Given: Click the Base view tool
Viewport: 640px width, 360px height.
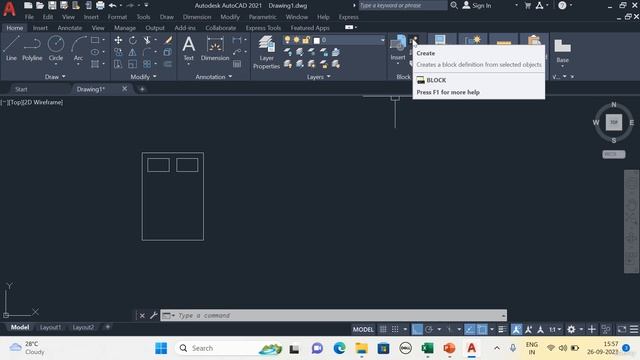Looking at the screenshot, I should pos(562,50).
